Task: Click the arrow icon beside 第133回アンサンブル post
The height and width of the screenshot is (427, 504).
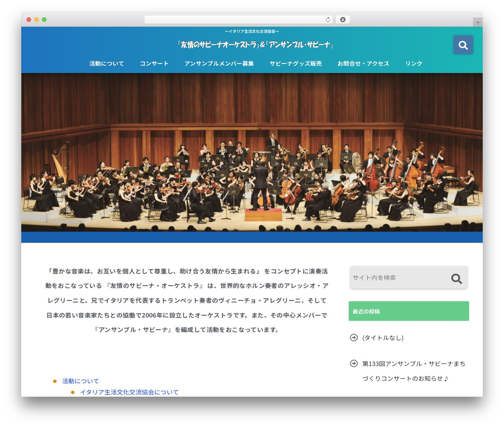Action: point(354,364)
